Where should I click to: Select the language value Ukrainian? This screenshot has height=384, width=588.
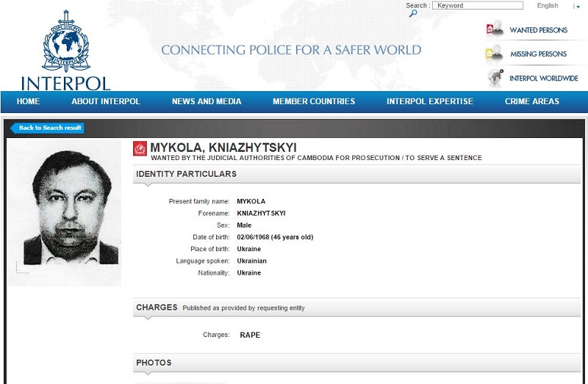(251, 261)
